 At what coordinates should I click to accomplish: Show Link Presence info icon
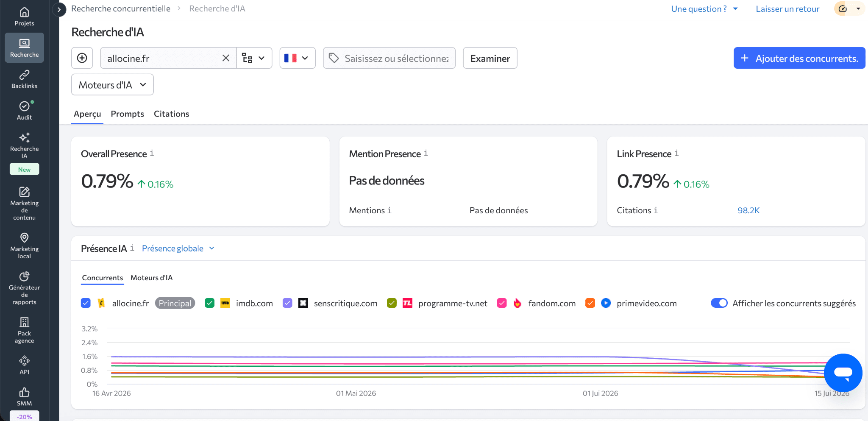click(x=677, y=153)
